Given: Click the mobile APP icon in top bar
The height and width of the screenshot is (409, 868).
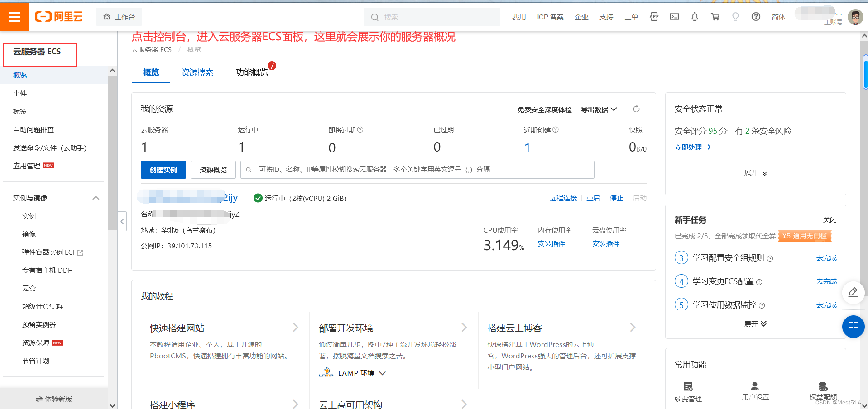Looking at the screenshot, I should [654, 16].
